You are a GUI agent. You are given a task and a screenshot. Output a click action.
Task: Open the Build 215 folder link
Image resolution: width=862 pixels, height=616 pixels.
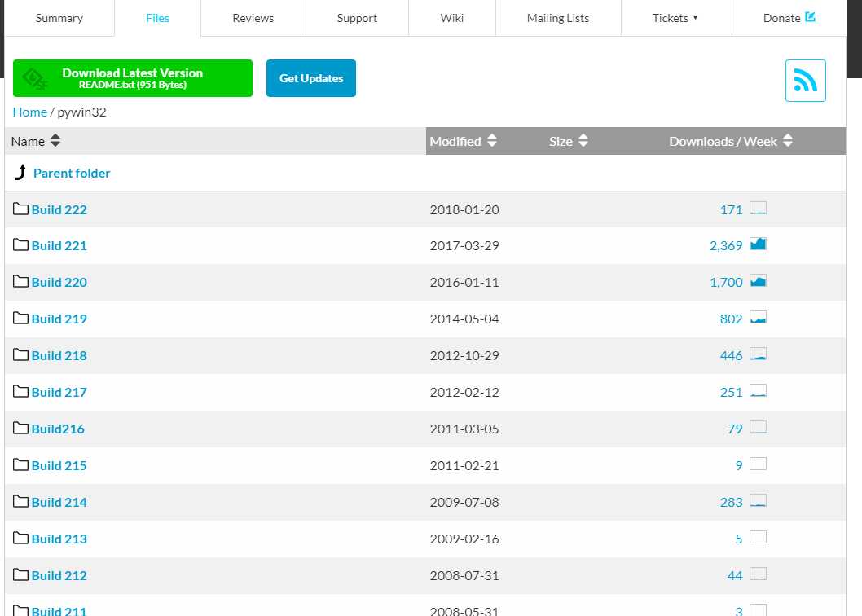pos(59,465)
